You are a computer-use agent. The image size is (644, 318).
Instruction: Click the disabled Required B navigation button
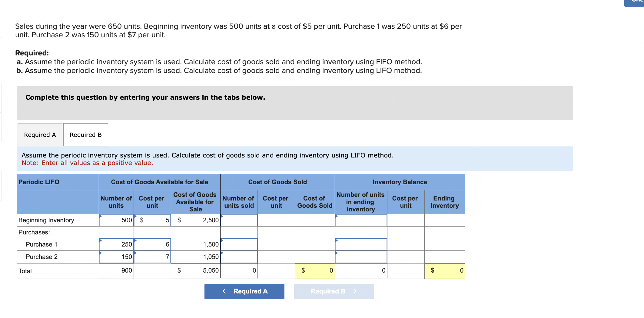click(334, 291)
